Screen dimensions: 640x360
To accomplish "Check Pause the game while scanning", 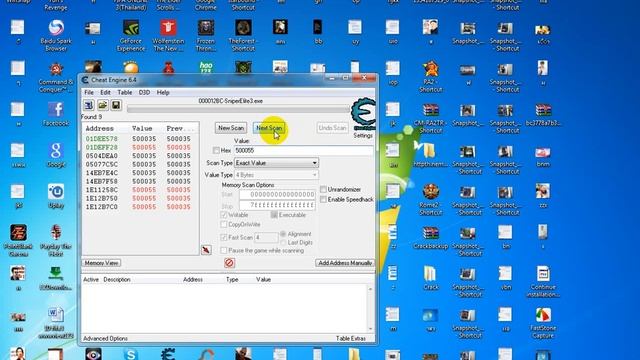I will pyautogui.click(x=224, y=250).
